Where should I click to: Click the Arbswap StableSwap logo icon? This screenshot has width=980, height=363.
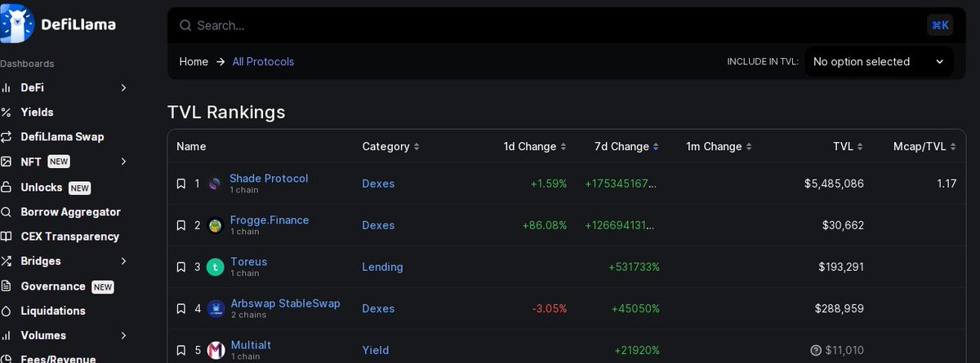tap(216, 309)
